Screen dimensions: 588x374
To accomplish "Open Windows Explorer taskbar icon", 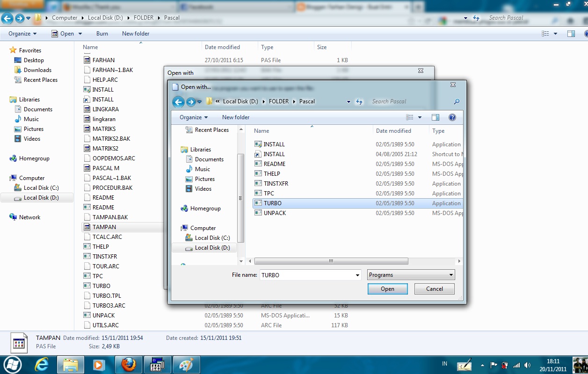I will point(71,365).
